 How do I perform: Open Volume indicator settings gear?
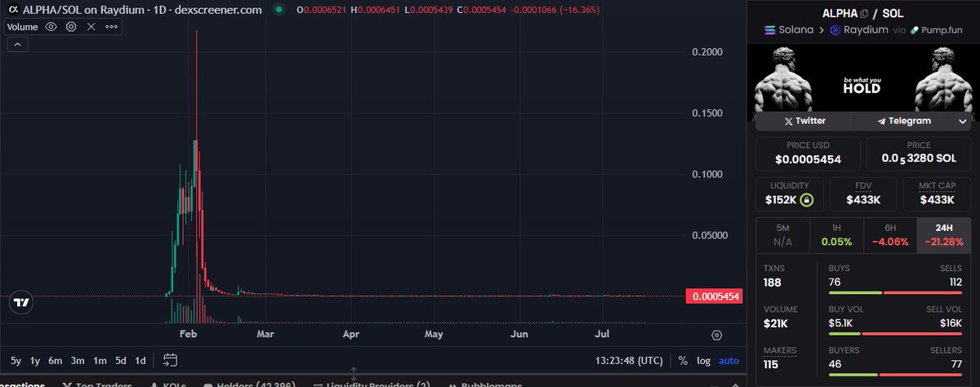click(71, 26)
